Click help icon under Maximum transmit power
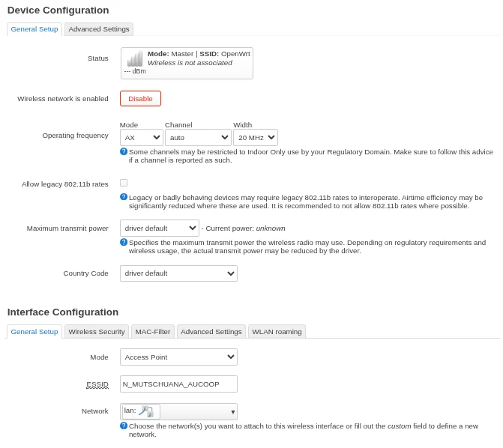This screenshot has height=448, width=503. 124,242
